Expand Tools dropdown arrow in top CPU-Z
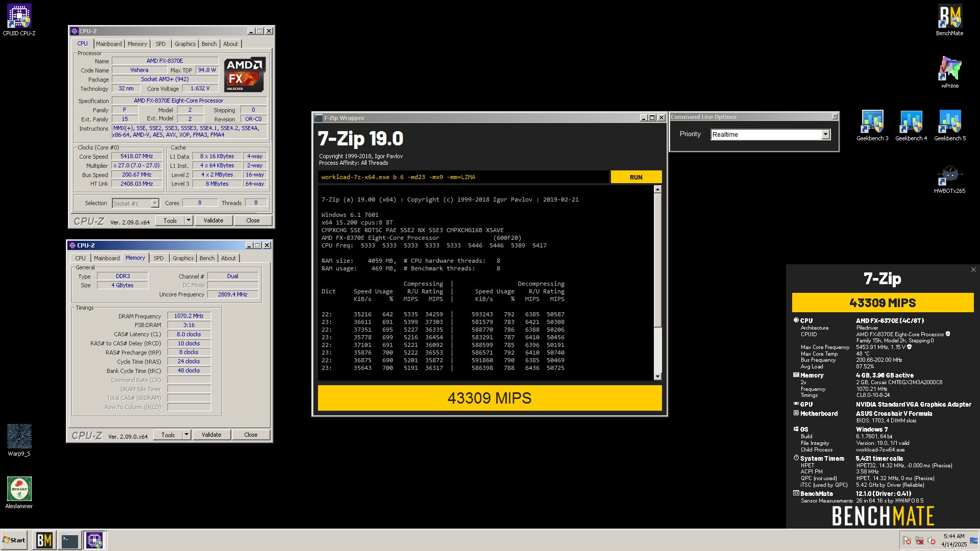Viewport: 980px width, 551px height. [x=188, y=220]
